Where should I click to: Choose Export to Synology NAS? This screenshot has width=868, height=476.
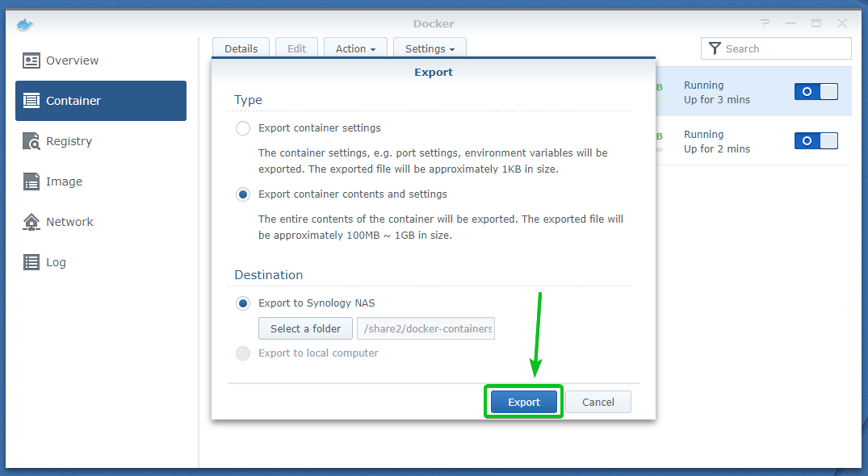[242, 303]
